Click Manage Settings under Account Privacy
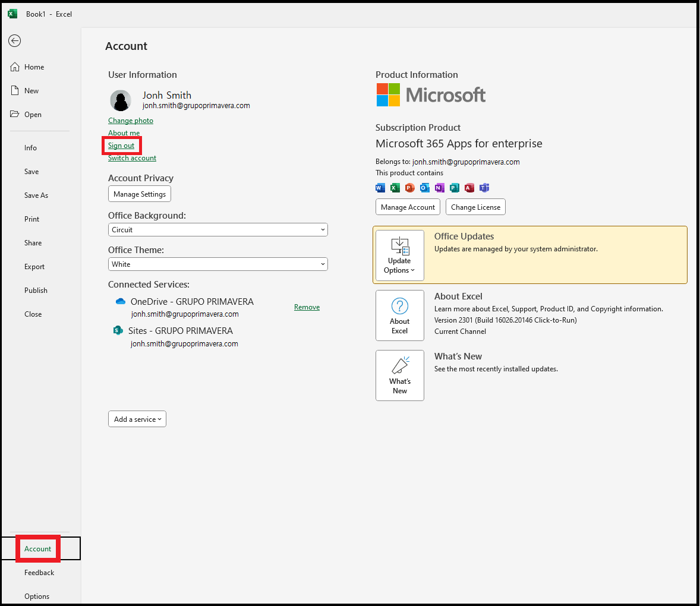 click(139, 194)
